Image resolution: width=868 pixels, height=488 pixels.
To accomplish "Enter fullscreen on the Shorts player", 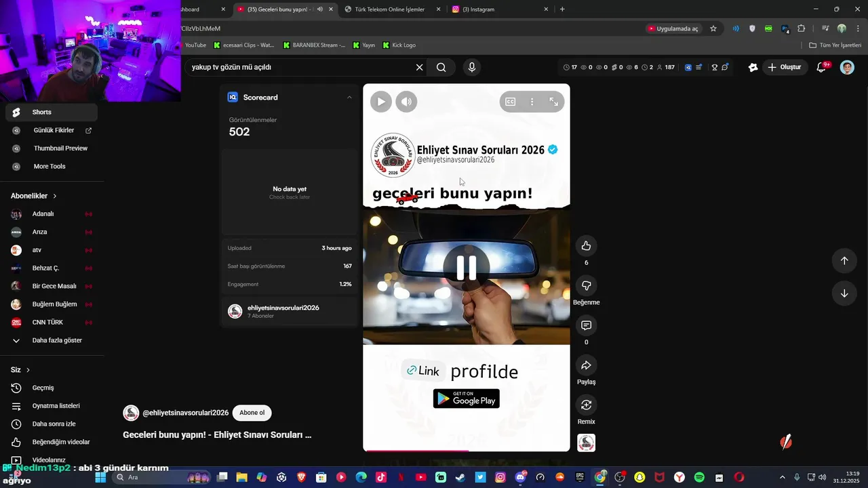I will 553,102.
